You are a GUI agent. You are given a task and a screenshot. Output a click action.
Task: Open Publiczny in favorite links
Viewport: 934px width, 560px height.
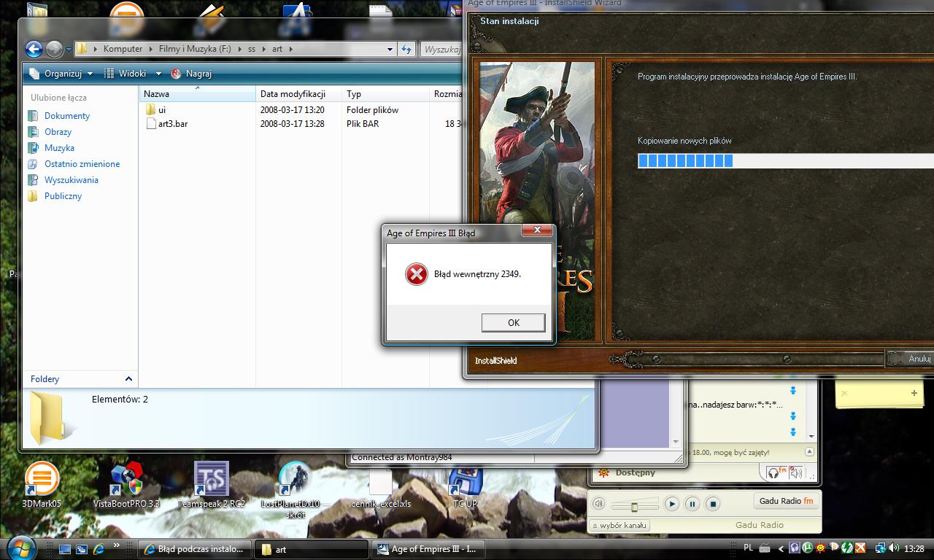coord(63,196)
